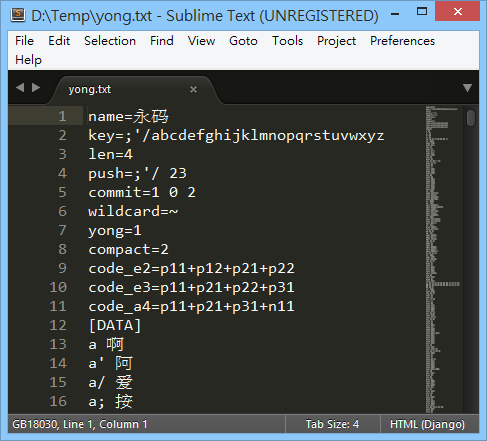Click the 'compact=2' line
This screenshot has height=441, width=487.
click(x=128, y=249)
